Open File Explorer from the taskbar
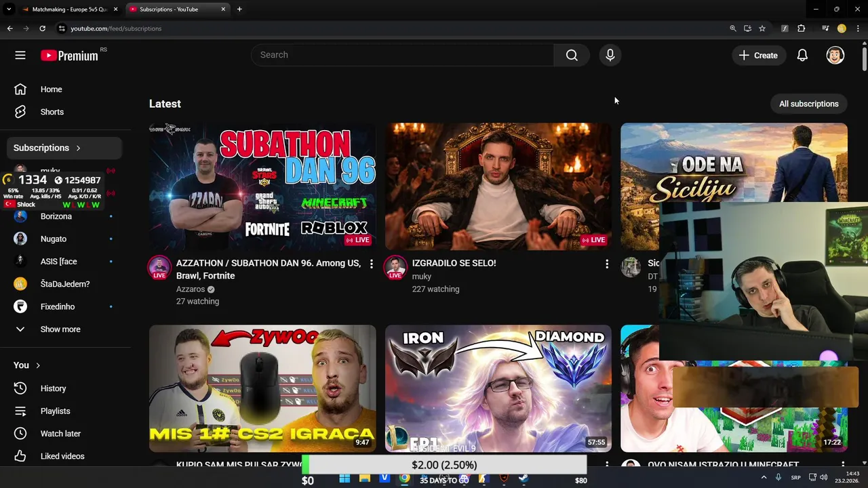This screenshot has height=488, width=868. (x=365, y=479)
